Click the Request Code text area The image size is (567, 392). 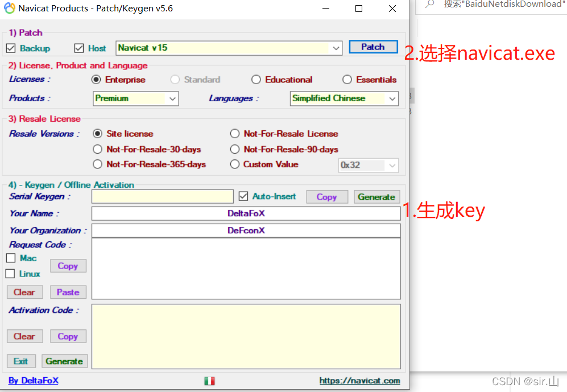coord(246,269)
